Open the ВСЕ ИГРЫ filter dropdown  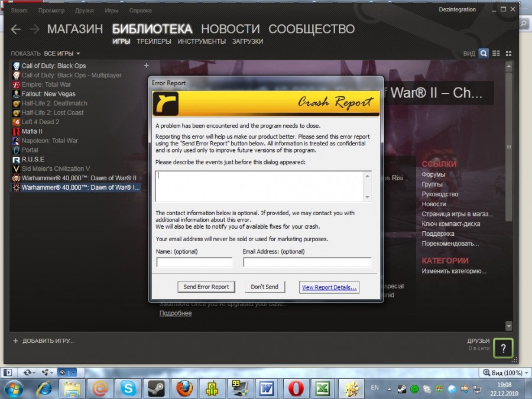click(x=61, y=54)
